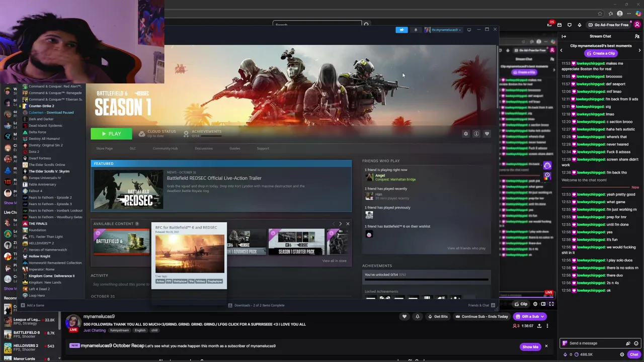
Task: Open the Guides tab
Action: 234,148
